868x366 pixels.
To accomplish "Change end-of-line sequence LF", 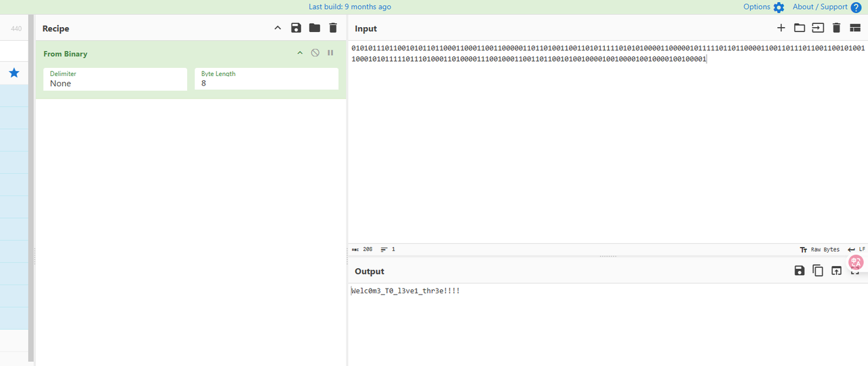I will (856, 249).
